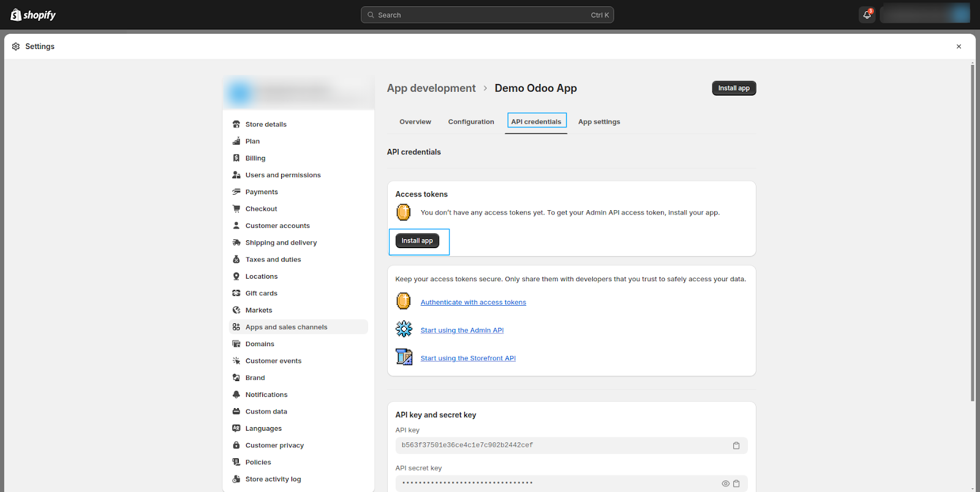
Task: Click the Checkout cart icon
Action: [236, 209]
